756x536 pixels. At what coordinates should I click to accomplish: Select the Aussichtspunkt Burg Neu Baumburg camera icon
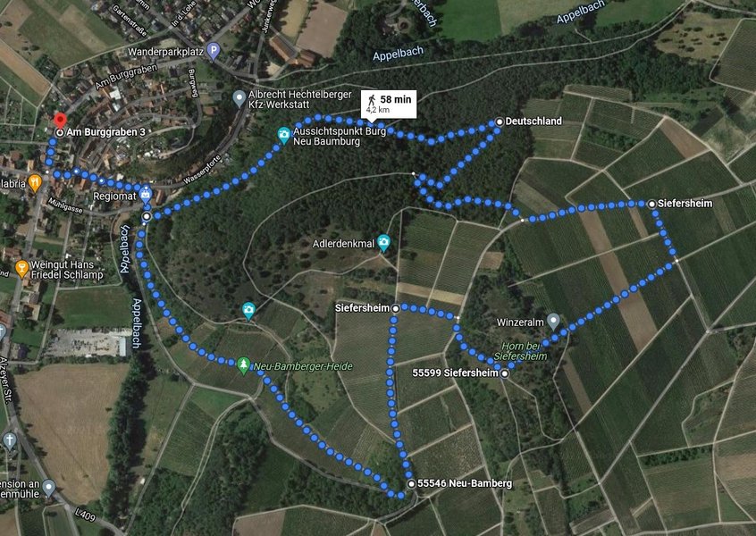[x=284, y=136]
